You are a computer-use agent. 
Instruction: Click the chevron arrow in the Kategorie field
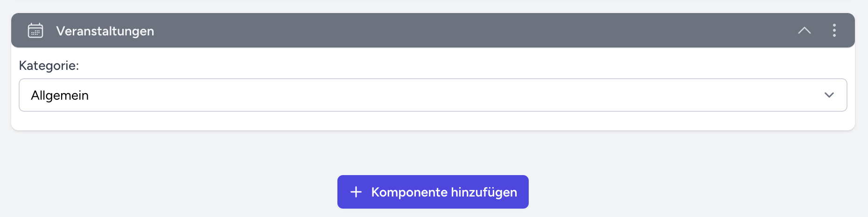(829, 95)
